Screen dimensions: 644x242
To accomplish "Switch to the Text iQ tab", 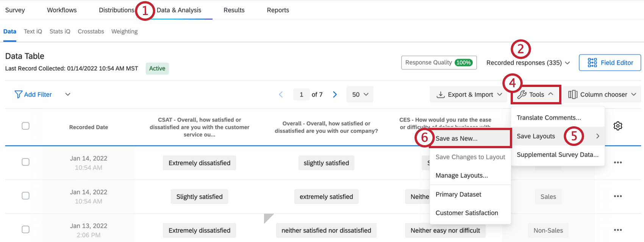I will coord(33,31).
